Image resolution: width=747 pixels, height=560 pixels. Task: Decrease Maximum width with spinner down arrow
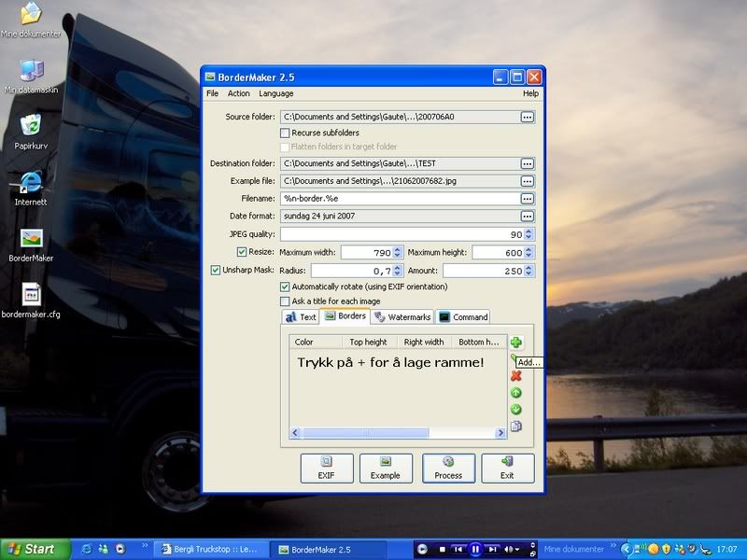(x=398, y=255)
